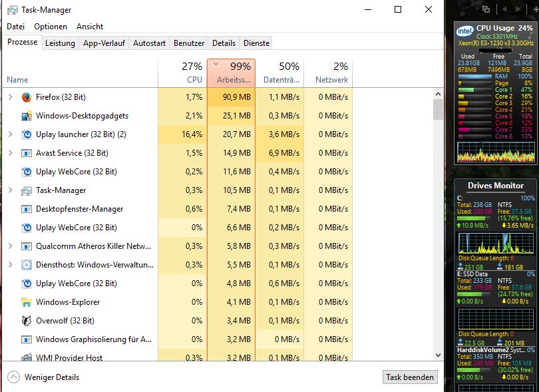The height and width of the screenshot is (392, 539).
Task: Open the Datei menu
Action: pos(15,27)
